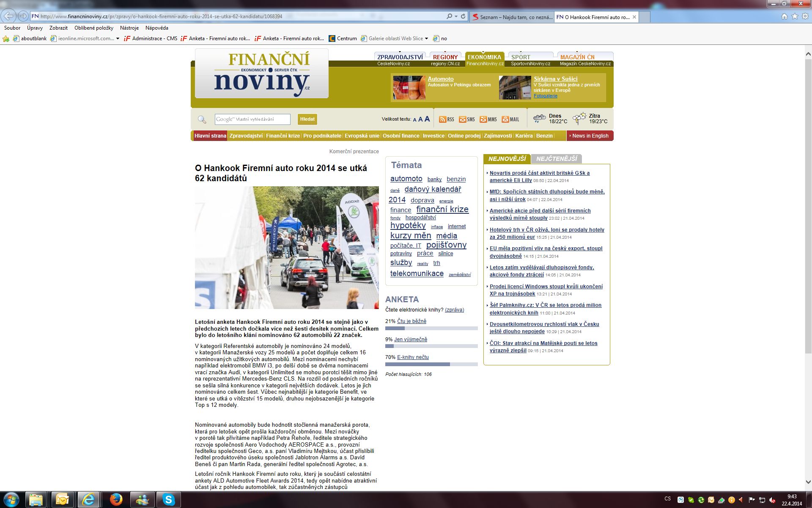Click the Google custom search field
812x508 pixels.
pos(252,119)
